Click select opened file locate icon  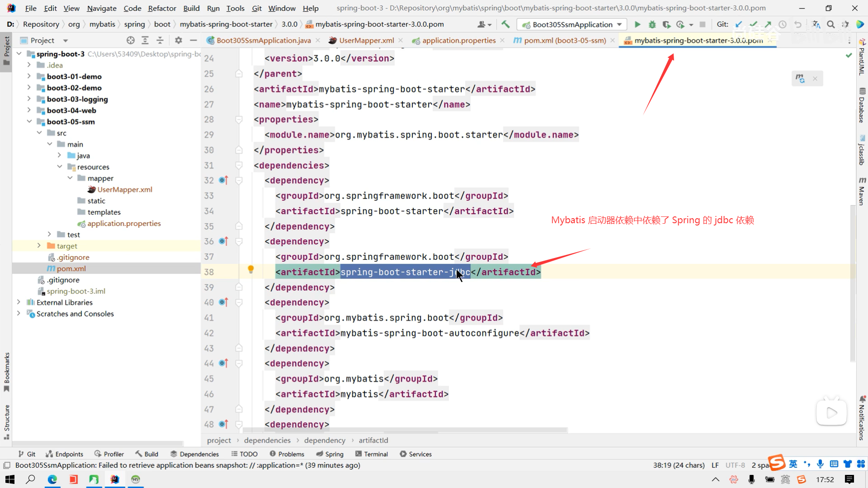point(131,40)
